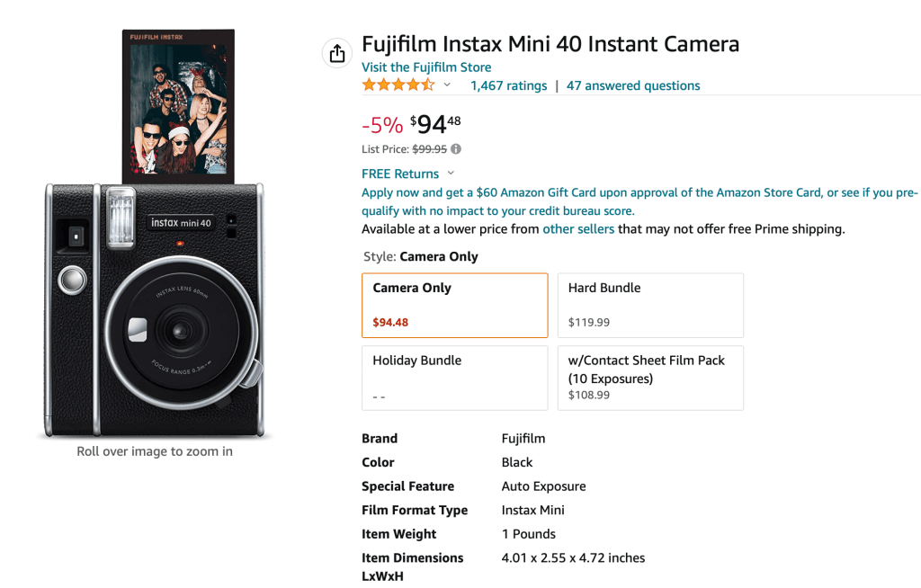Click the Amazon Store Card offer link
921x588 pixels.
[x=639, y=201]
